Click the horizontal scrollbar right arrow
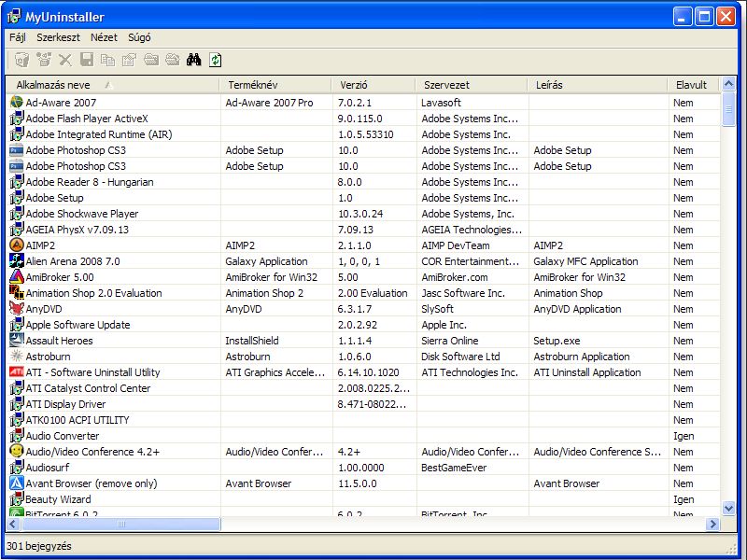Viewport: 747px width, 560px height. pos(712,524)
